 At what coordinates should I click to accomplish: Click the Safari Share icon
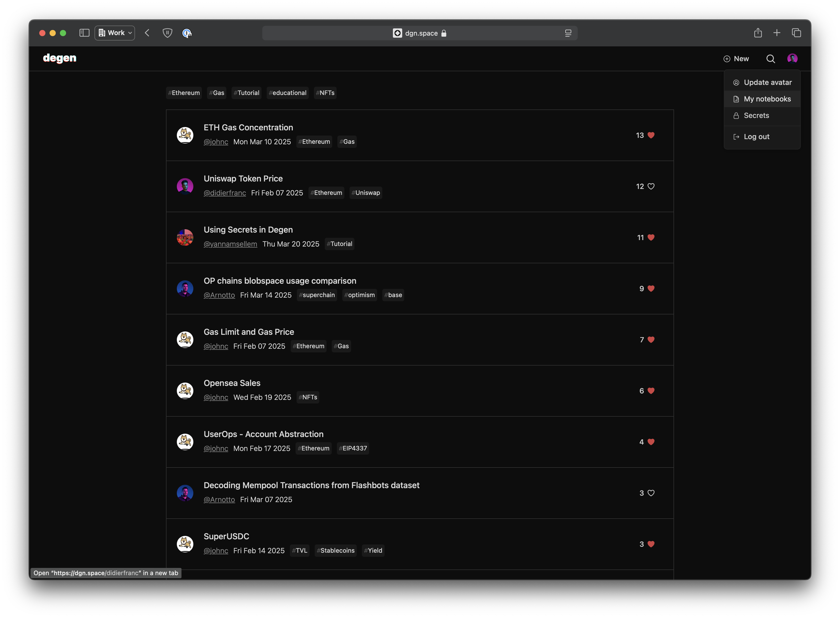758,33
